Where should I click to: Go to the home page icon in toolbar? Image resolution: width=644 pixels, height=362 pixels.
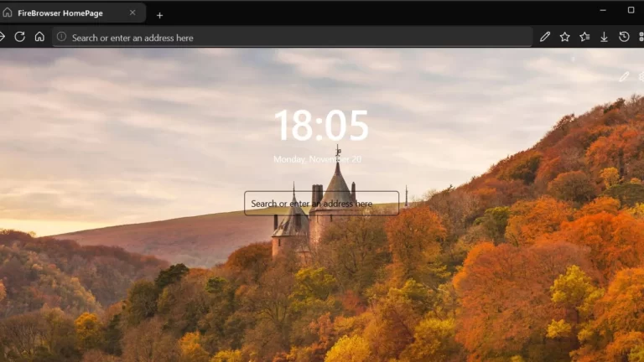pyautogui.click(x=39, y=37)
